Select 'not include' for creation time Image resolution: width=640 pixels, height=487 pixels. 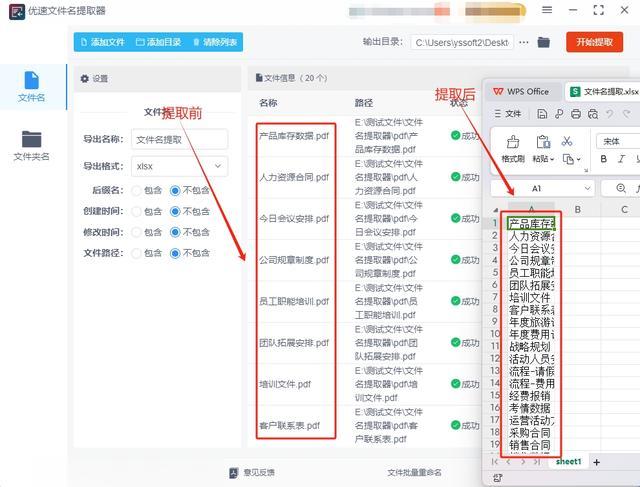click(x=175, y=211)
